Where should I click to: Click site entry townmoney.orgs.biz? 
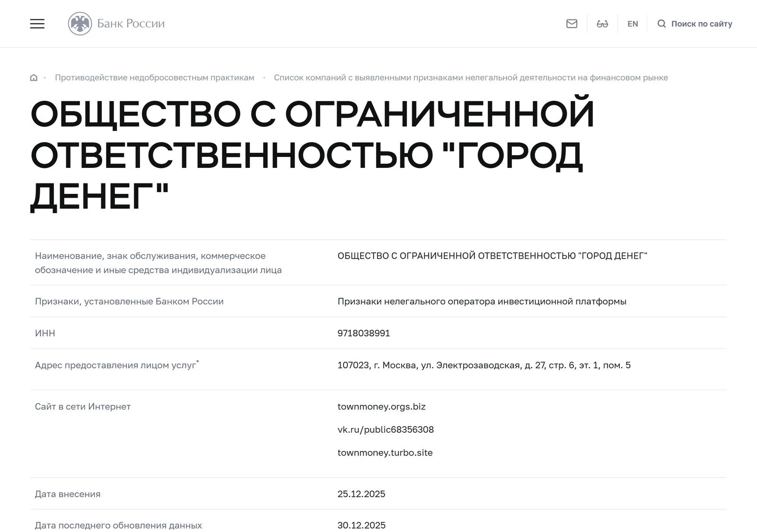tap(381, 407)
